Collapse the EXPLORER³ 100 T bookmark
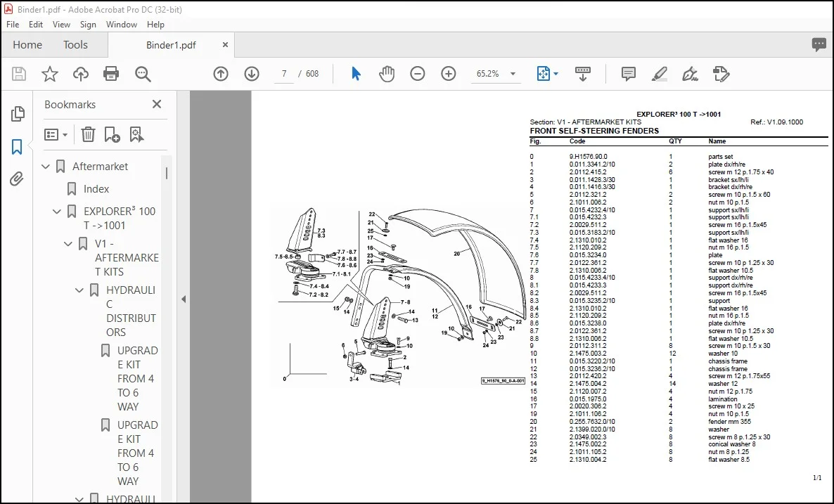This screenshot has height=504, width=834. (57, 212)
